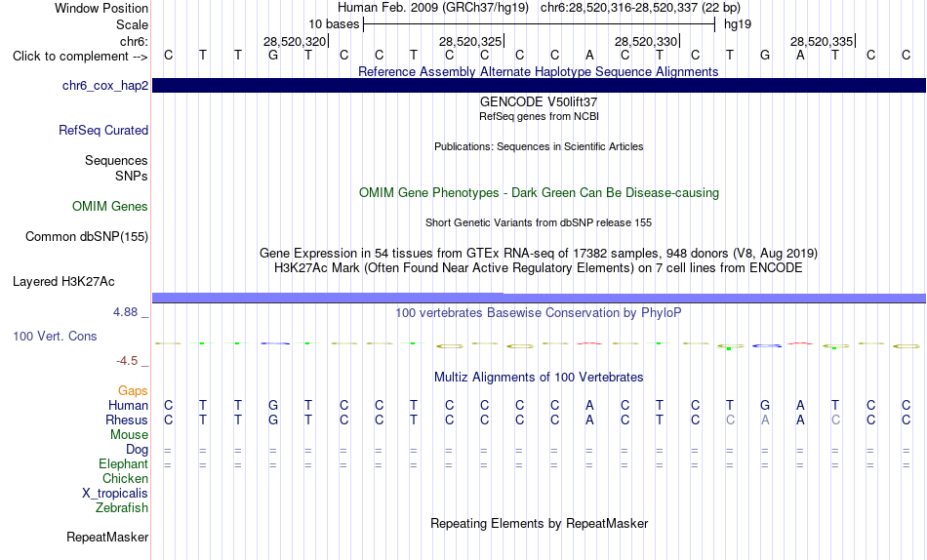Viewport: 927px width, 560px height.
Task: Click the faded A base in Rhesus row
Action: pos(765,420)
